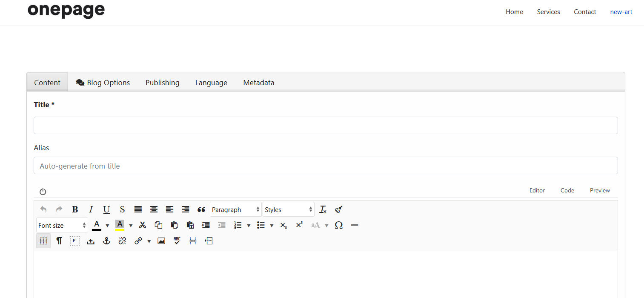Open special characters with the Omega icon

[338, 225]
